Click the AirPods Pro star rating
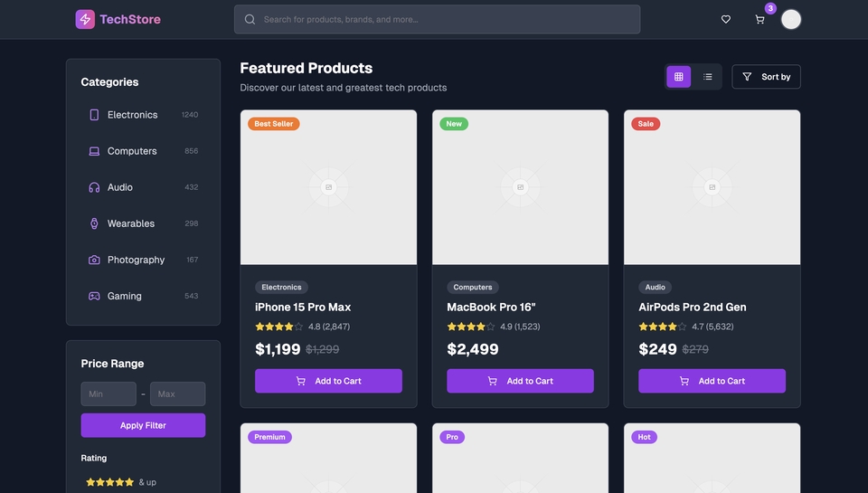The image size is (868, 493). (x=663, y=327)
